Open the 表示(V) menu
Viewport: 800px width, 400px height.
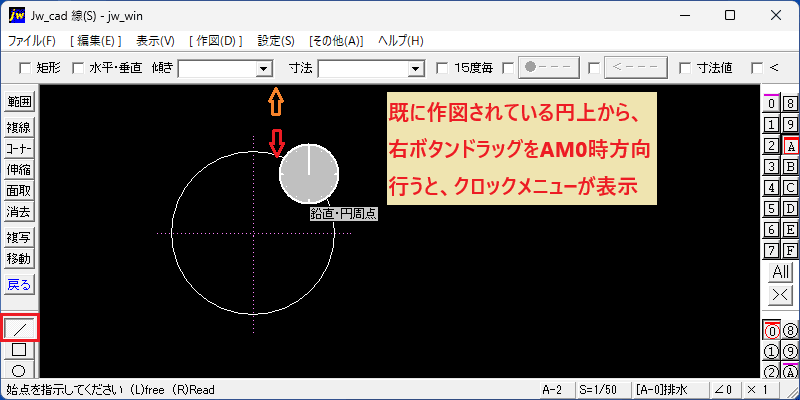pyautogui.click(x=156, y=41)
